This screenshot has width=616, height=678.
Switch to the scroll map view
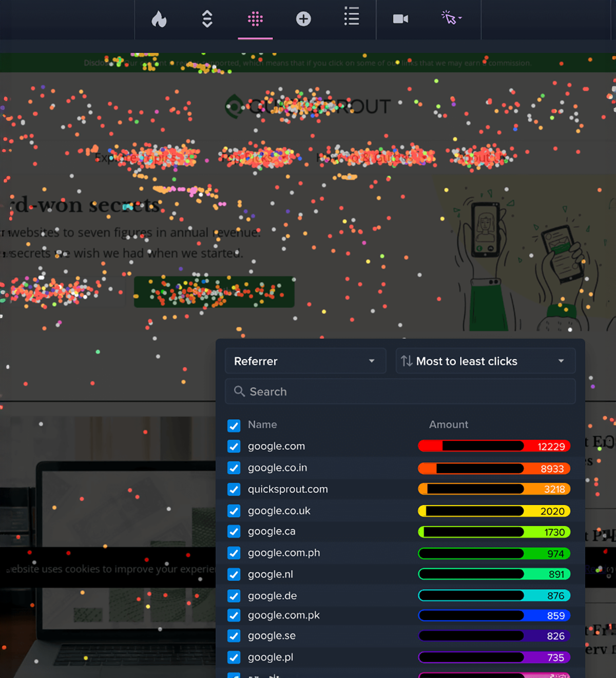tap(207, 20)
